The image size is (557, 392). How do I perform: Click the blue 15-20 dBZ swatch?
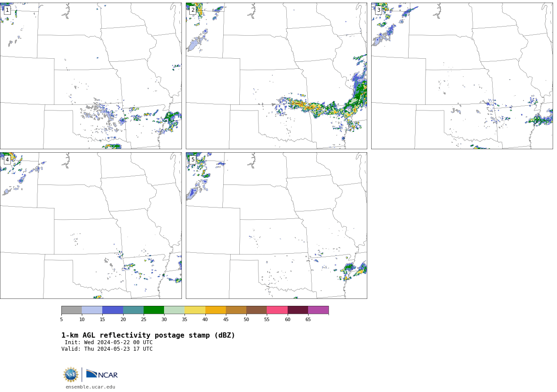coord(113,310)
